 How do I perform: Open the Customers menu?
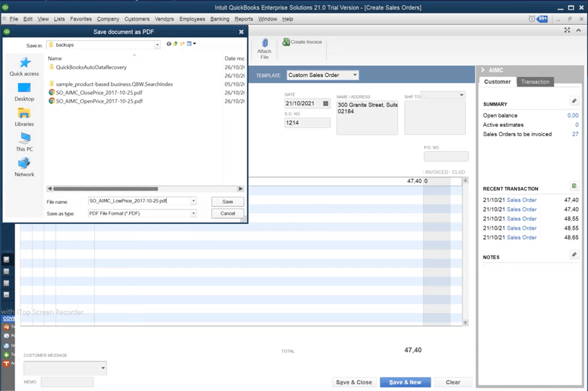137,19
